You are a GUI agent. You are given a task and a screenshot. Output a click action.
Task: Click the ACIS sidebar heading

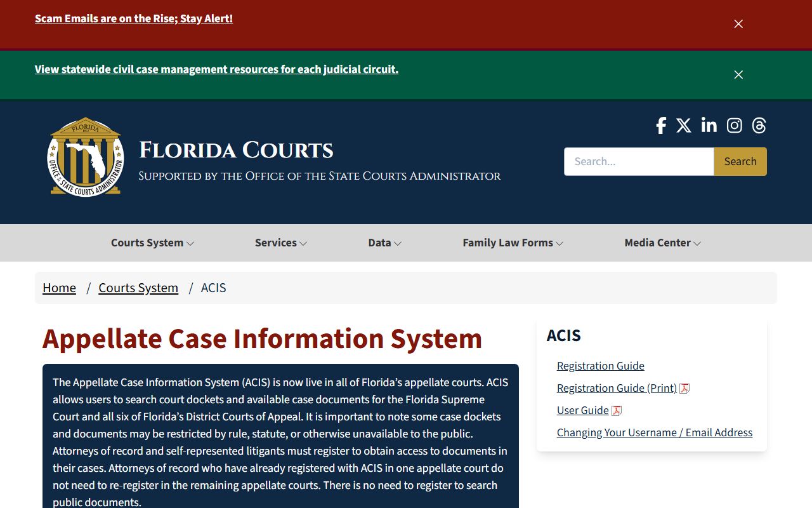tap(564, 335)
